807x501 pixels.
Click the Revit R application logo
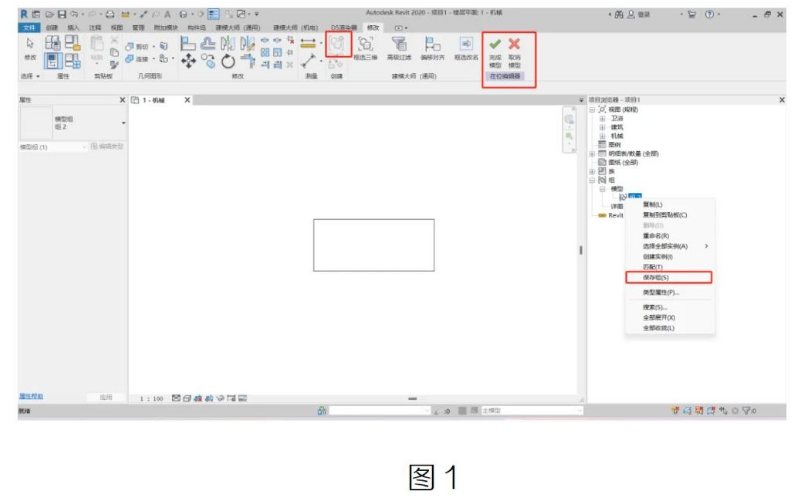24,14
